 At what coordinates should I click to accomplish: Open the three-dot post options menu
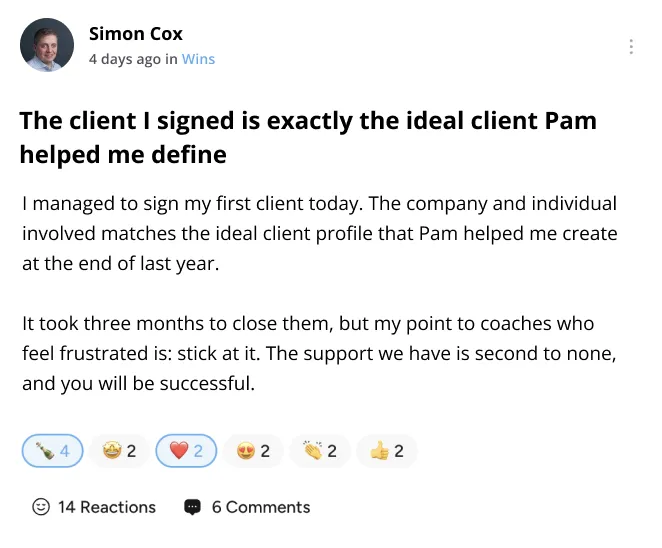pyautogui.click(x=631, y=46)
